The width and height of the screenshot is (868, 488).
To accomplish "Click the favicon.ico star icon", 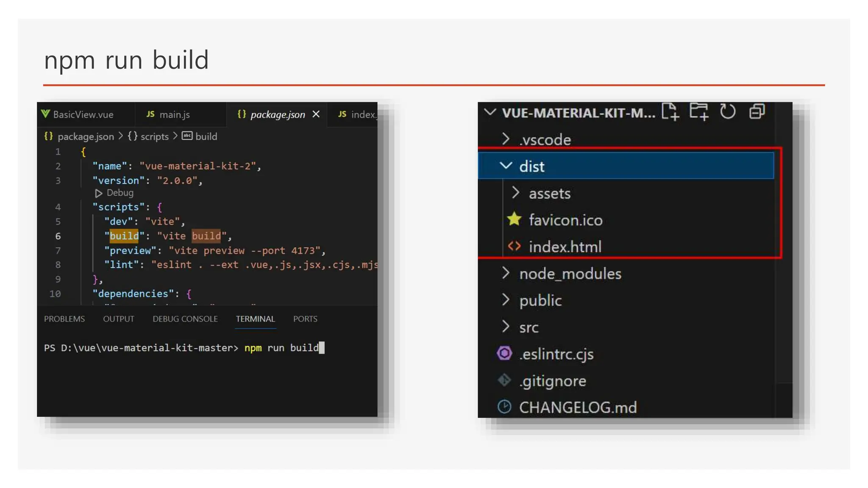I will coord(514,219).
